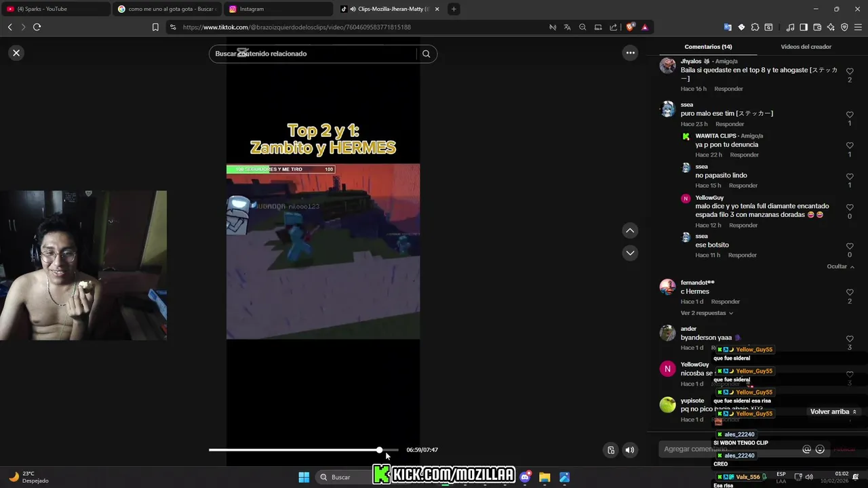The width and height of the screenshot is (868, 488).
Task: Open the Windows Start menu
Action: [x=304, y=477]
